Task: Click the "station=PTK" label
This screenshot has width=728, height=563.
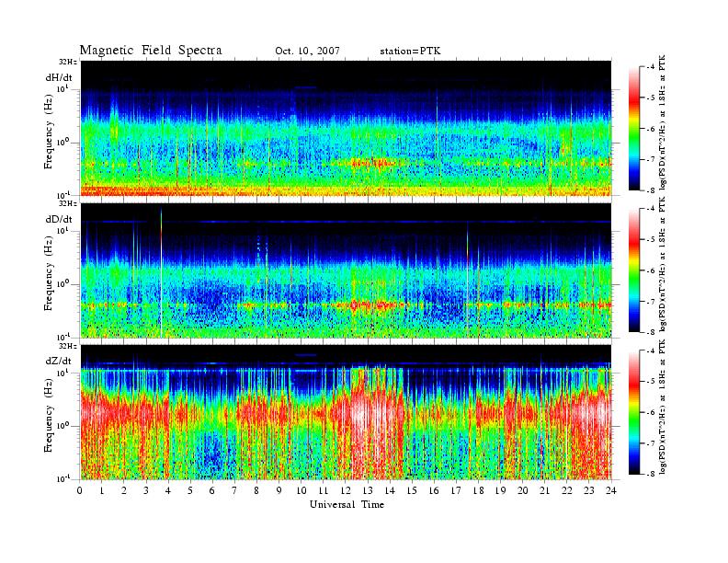Action: (x=410, y=52)
